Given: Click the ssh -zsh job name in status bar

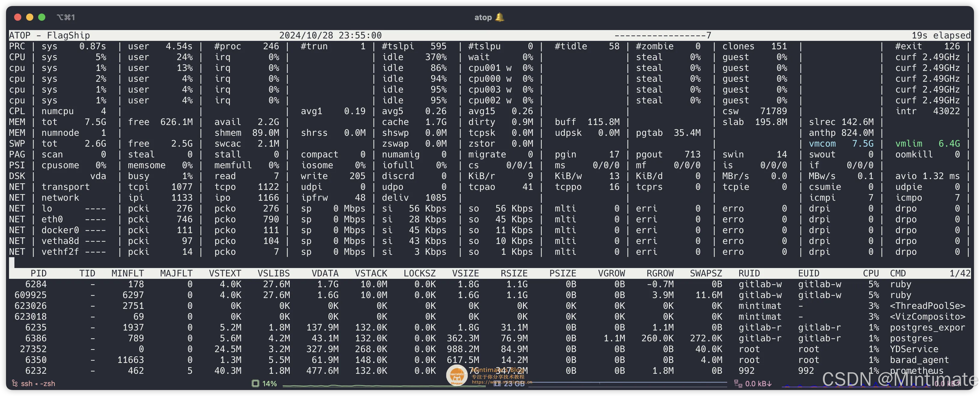Looking at the screenshot, I should (38, 383).
